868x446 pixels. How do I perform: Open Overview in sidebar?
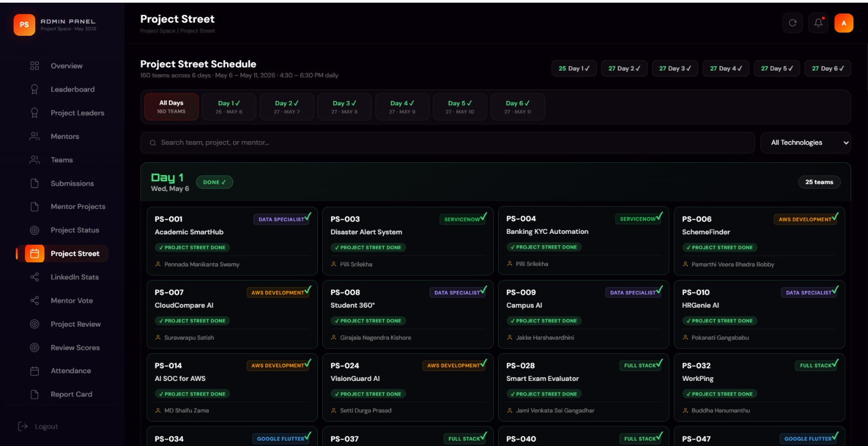[67, 66]
